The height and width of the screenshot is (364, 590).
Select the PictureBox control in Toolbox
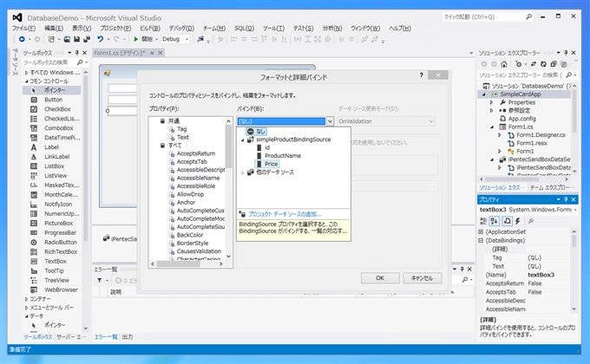click(x=58, y=223)
